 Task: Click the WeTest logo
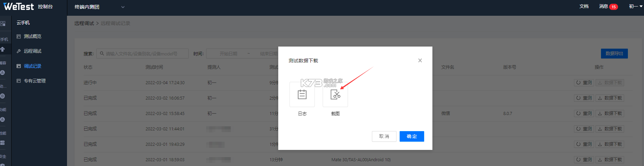click(18, 7)
